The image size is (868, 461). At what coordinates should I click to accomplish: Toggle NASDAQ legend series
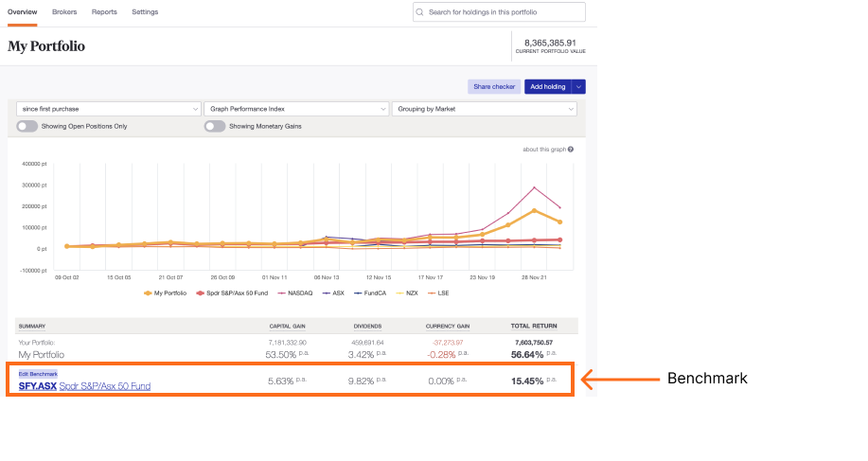[295, 293]
